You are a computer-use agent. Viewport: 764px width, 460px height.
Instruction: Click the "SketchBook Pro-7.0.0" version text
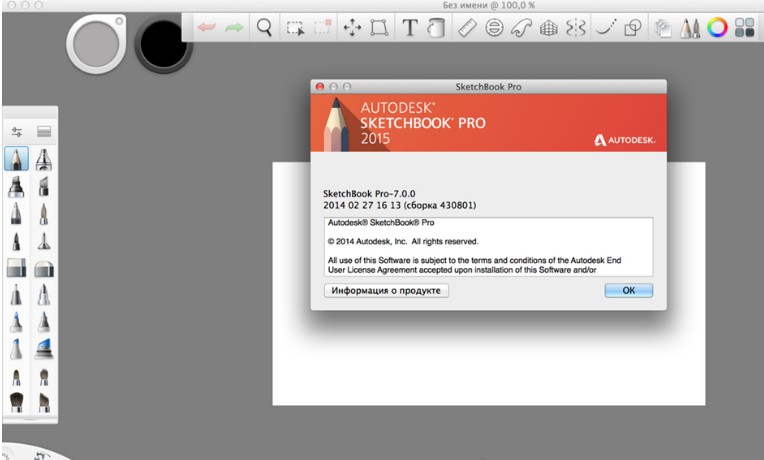click(369, 193)
